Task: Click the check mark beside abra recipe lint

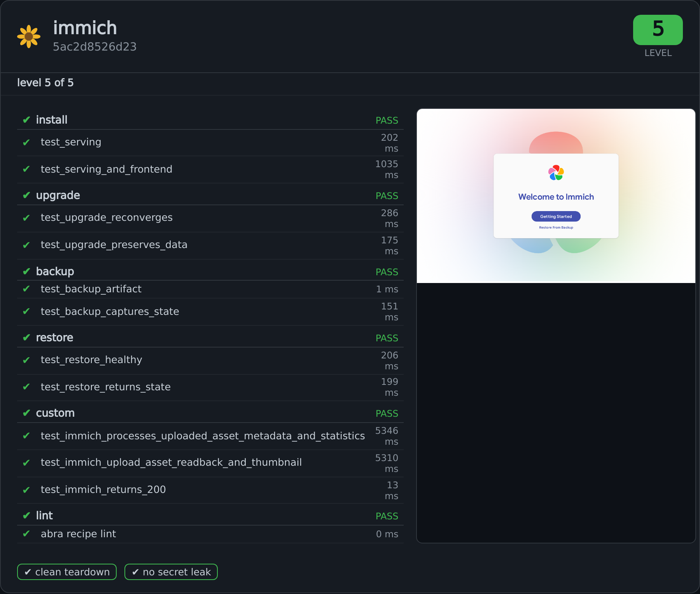Action: pos(26,534)
